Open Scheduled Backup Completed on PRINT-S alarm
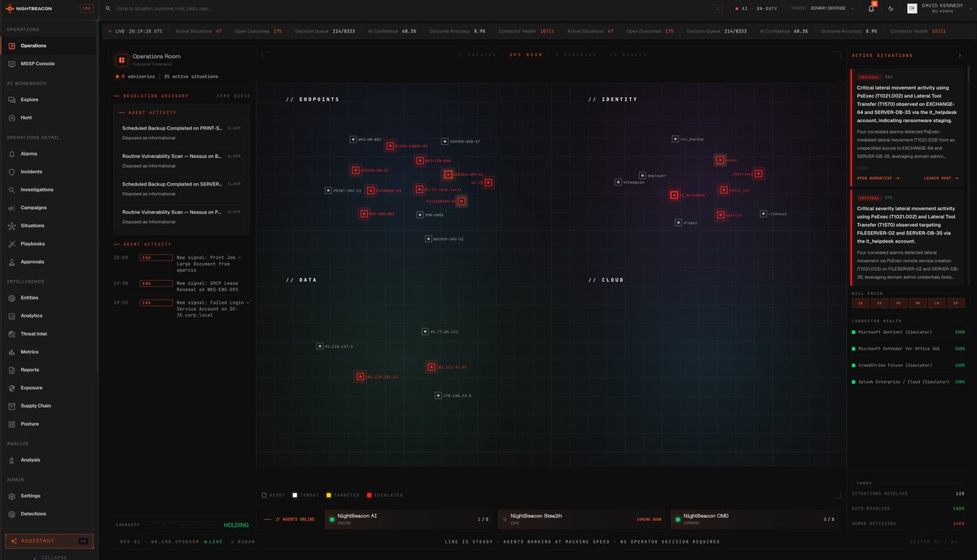 click(x=182, y=133)
